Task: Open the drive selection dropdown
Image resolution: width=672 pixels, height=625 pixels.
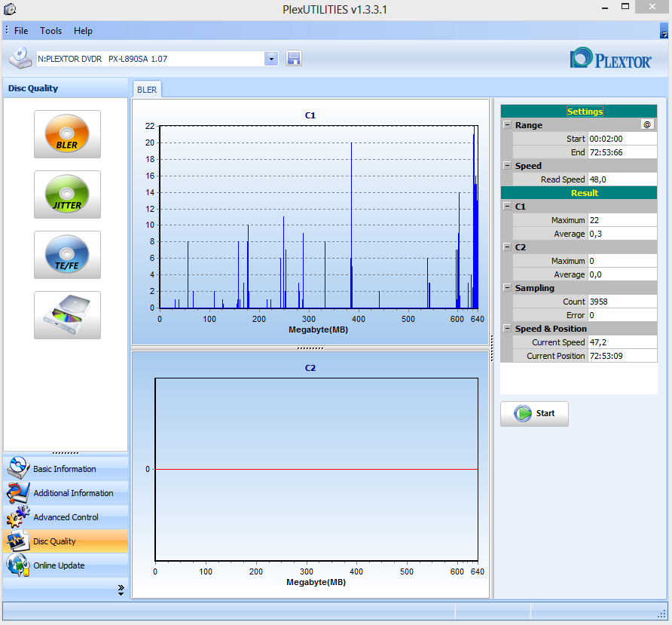Action: pyautogui.click(x=271, y=59)
